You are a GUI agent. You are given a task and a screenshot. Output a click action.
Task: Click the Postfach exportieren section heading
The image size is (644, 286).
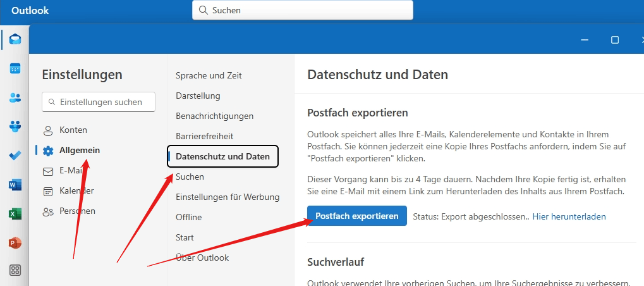pos(357,113)
